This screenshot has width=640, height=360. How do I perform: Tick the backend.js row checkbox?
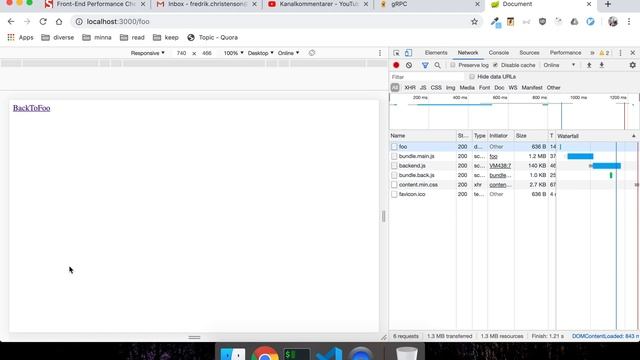click(394, 166)
